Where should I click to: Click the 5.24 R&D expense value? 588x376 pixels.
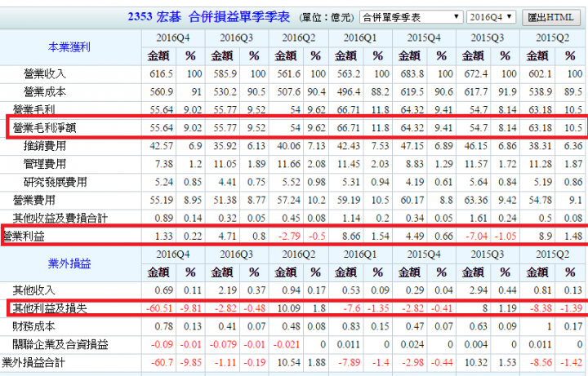click(x=164, y=182)
